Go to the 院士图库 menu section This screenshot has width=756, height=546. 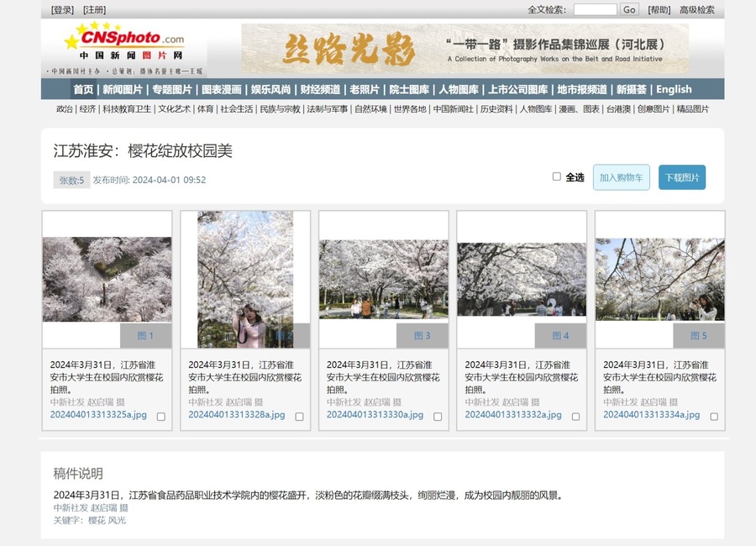tap(409, 89)
